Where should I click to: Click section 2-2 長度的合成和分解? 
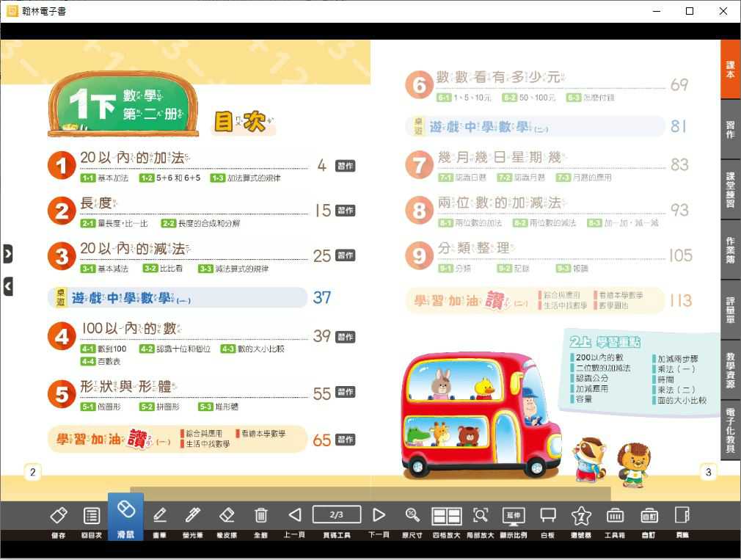pyautogui.click(x=200, y=224)
